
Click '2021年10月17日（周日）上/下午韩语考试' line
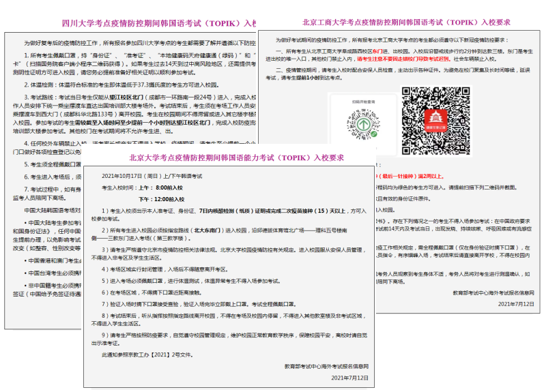coord(152,176)
